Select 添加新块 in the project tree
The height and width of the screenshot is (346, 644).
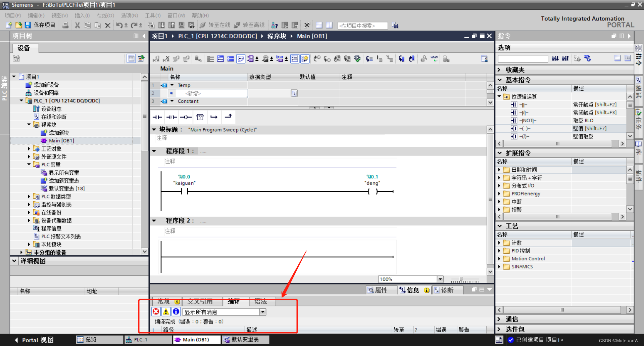[58, 133]
